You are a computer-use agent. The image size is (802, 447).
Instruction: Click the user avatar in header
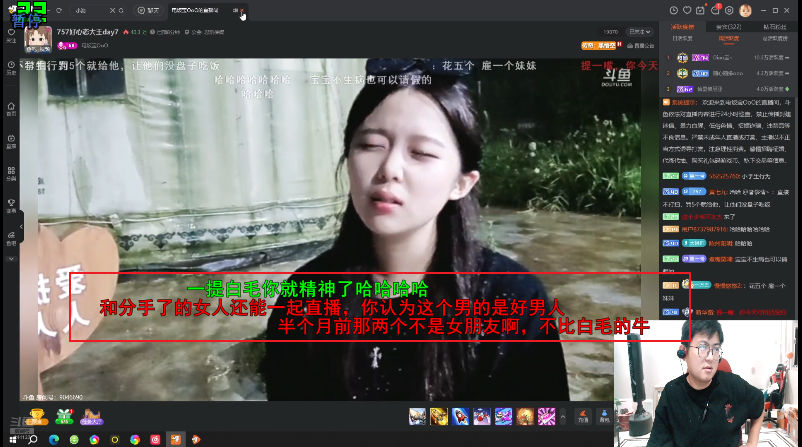[745, 10]
